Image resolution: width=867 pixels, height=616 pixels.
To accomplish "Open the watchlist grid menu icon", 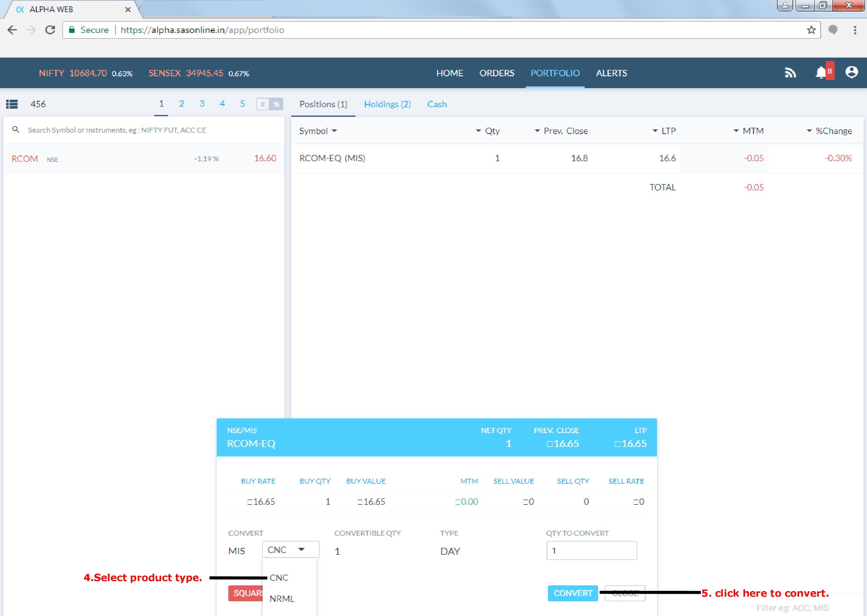I will pyautogui.click(x=12, y=104).
